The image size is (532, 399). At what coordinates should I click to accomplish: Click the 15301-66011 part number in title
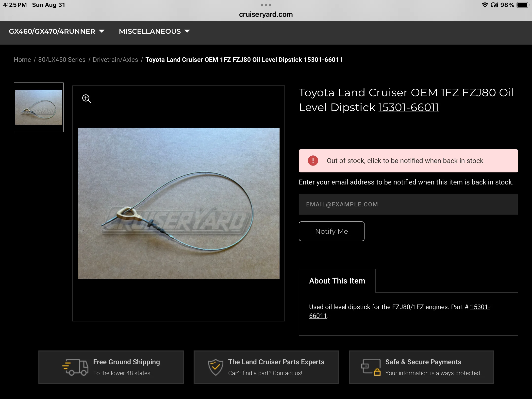pos(409,107)
